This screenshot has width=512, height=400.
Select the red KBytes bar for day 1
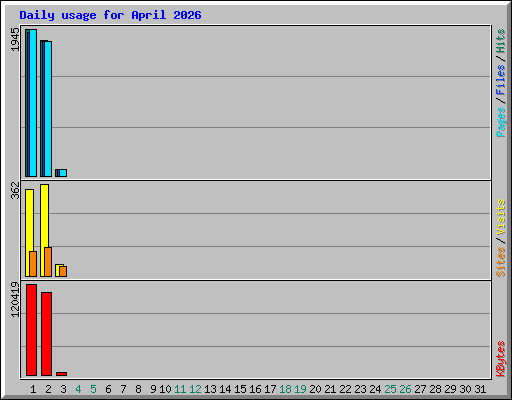pyautogui.click(x=31, y=330)
